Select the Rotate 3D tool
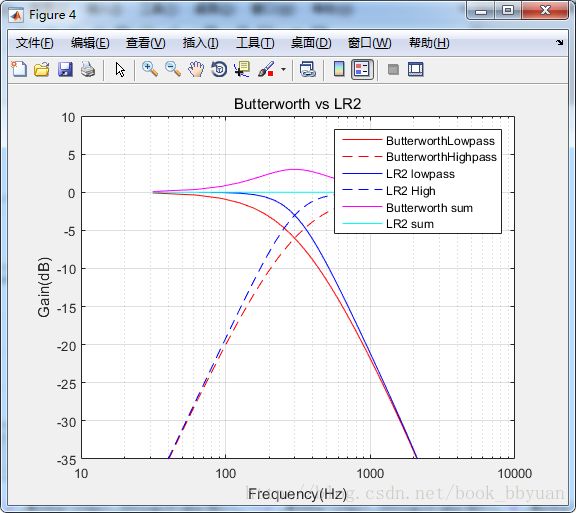Viewport: 576px width, 513px height. pyautogui.click(x=219, y=69)
